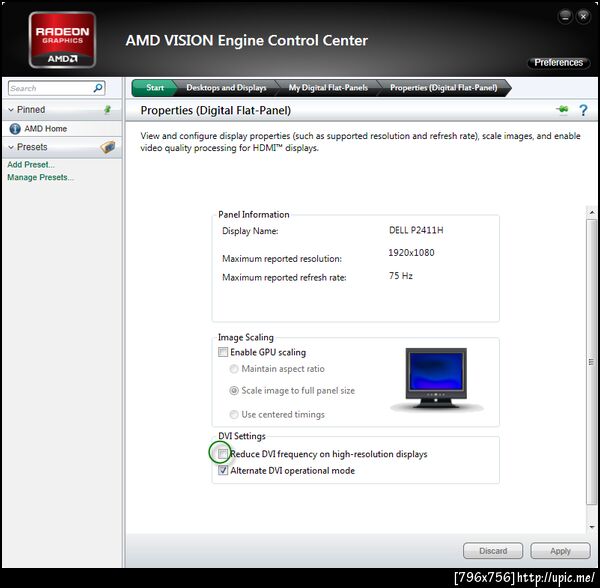The image size is (600, 588).
Task: Select Scale image to full panel size
Action: tap(234, 391)
